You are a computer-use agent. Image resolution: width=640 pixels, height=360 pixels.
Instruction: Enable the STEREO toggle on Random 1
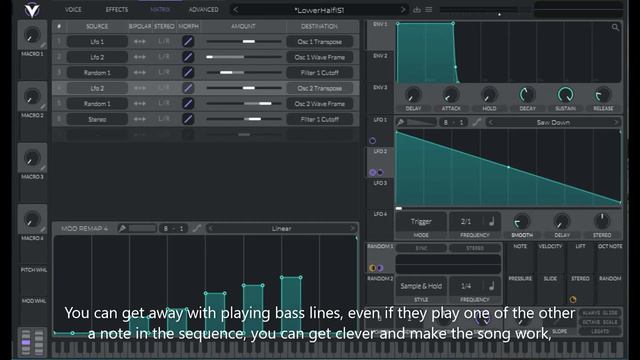[x=475, y=248]
